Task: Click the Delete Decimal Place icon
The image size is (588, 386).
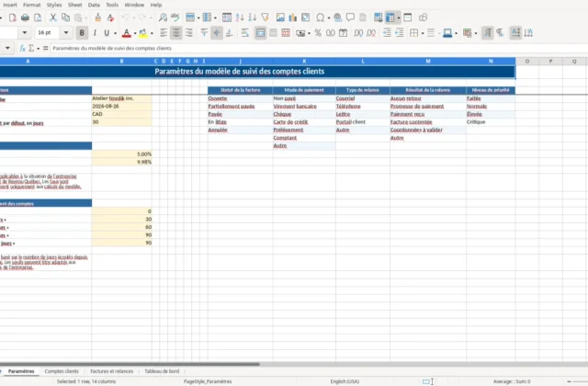Action: pos(371,33)
